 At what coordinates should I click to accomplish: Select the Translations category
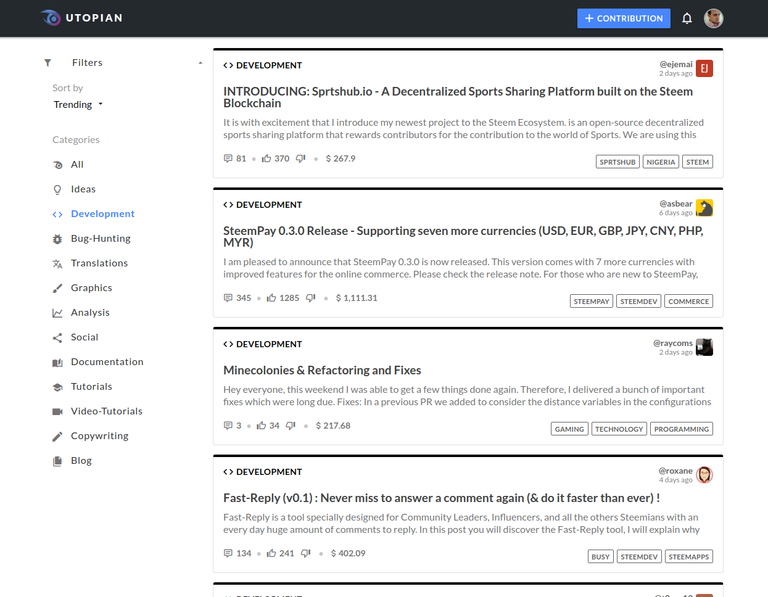[x=99, y=263]
